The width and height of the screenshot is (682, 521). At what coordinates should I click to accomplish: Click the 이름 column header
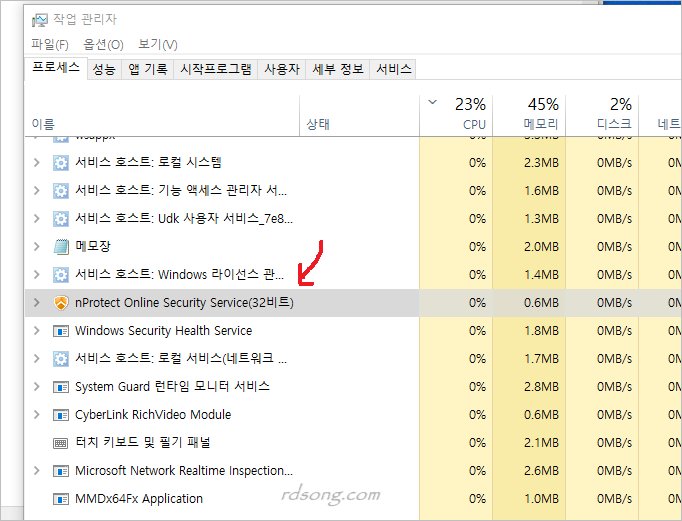[x=44, y=124]
